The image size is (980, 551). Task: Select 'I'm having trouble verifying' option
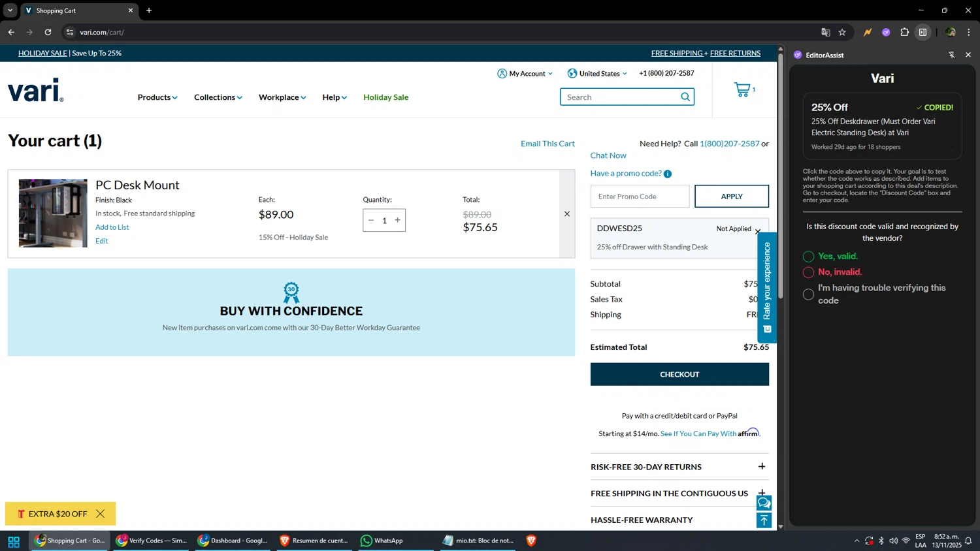pos(808,294)
